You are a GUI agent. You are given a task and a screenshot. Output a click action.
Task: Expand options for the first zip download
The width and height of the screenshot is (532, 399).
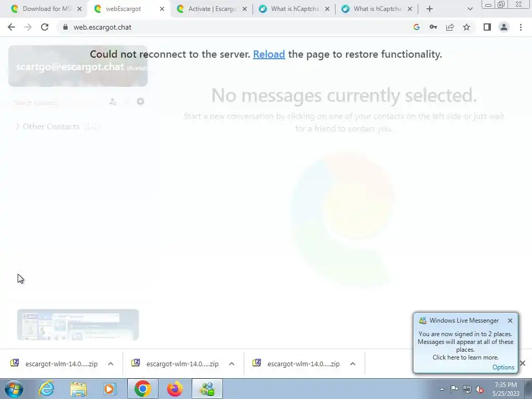(x=111, y=364)
